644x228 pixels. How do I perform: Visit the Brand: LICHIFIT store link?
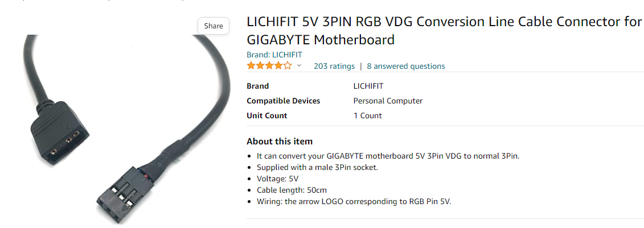pyautogui.click(x=274, y=55)
